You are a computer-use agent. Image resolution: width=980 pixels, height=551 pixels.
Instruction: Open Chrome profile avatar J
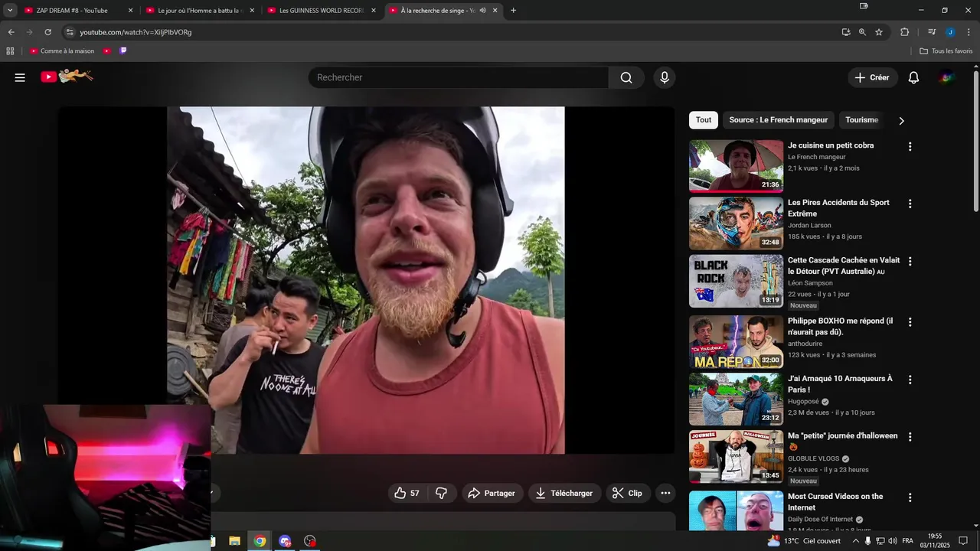coord(950,32)
